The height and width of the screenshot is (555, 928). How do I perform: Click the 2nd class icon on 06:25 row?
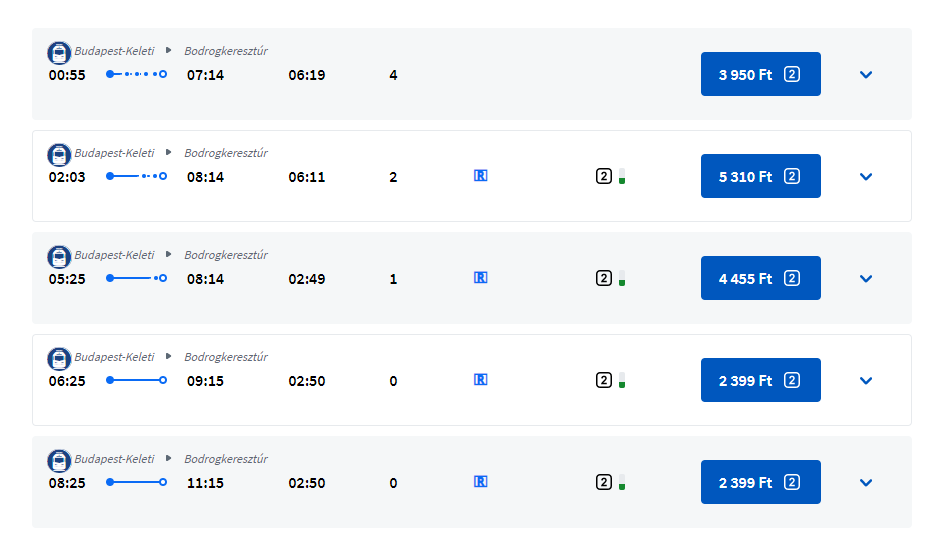(x=603, y=380)
